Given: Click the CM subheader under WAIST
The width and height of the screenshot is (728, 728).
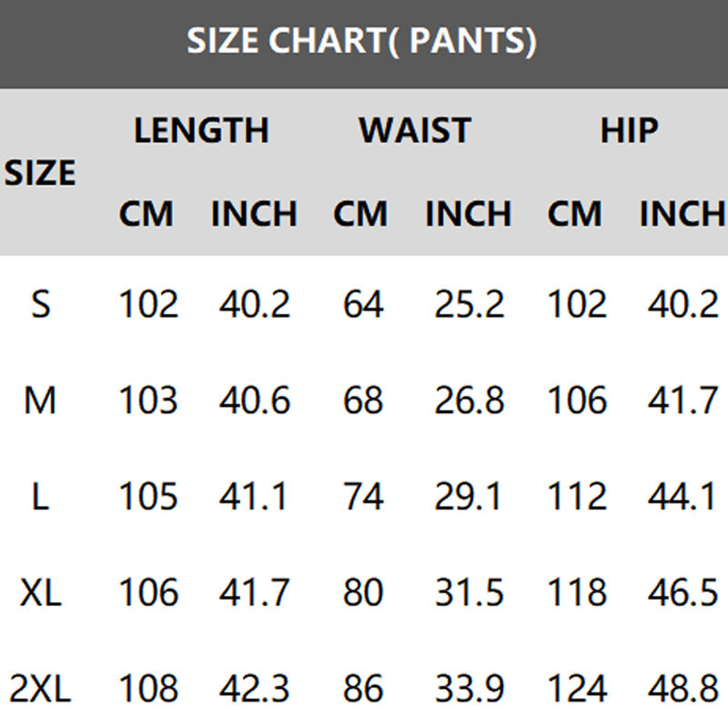Looking at the screenshot, I should click(x=360, y=214).
